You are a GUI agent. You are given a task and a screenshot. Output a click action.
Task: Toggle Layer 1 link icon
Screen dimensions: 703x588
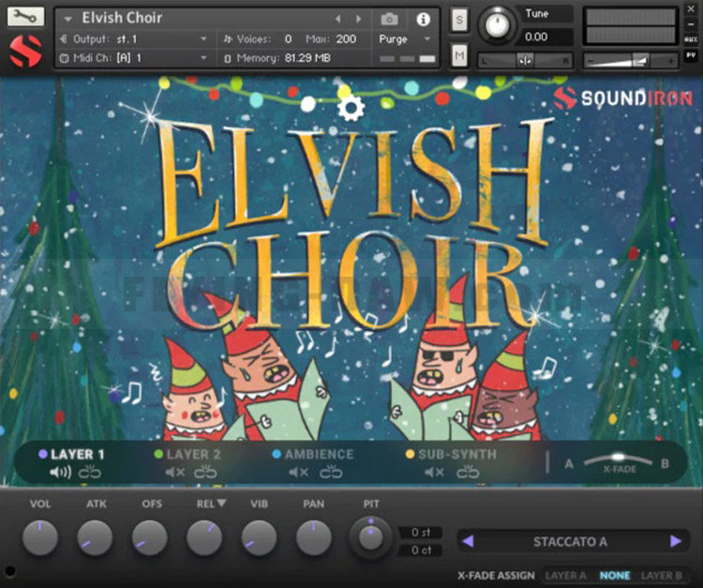pyautogui.click(x=90, y=473)
